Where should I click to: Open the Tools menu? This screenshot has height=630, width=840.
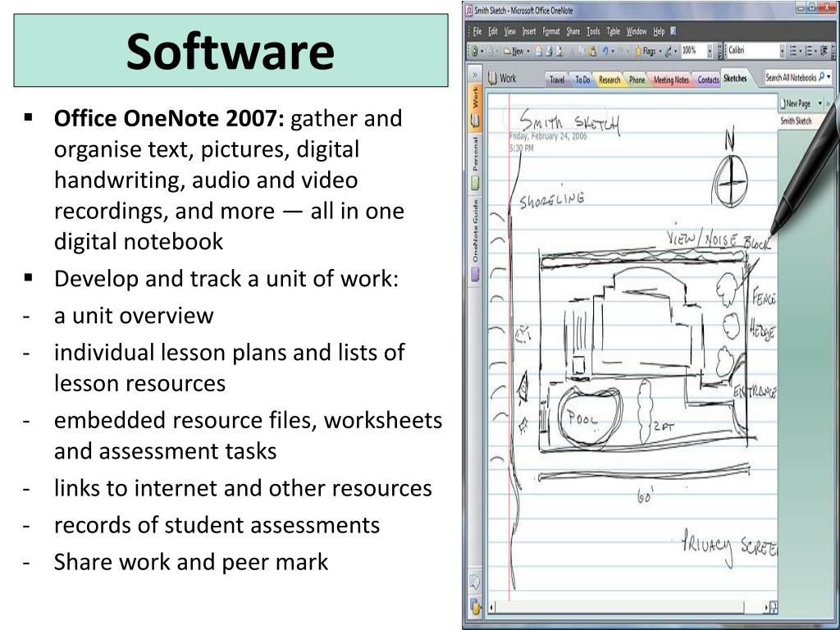pos(593,32)
